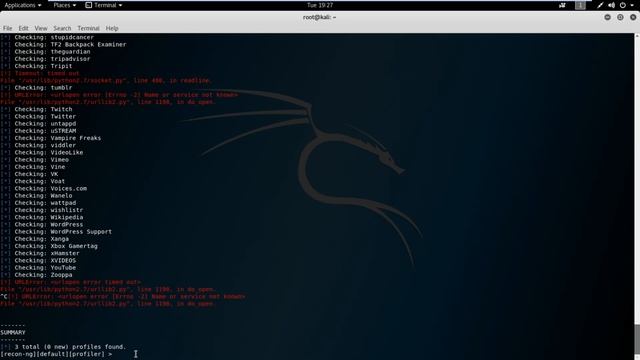
Task: Click the 'Checking: Xbox Gamertag' line
Action: 49,246
